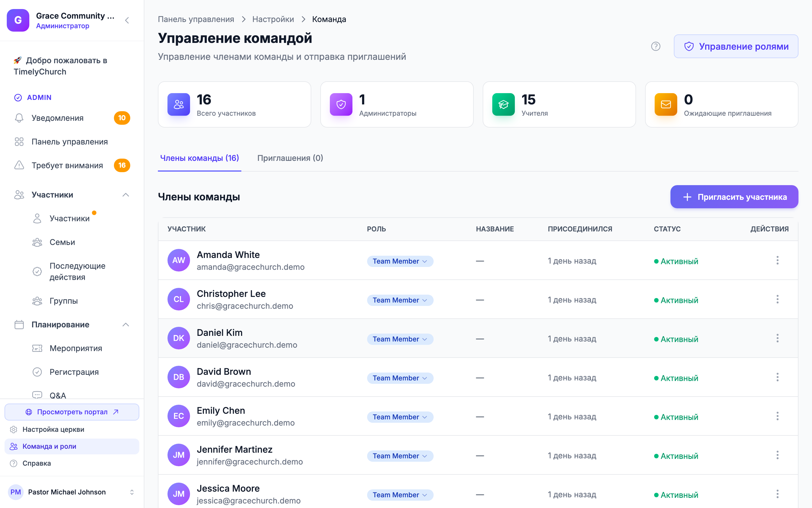Click the Добро пожаловать в TimelyChurch item

(72, 66)
